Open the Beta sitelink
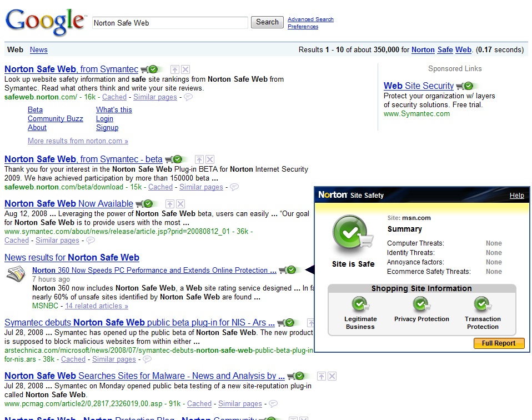 (36, 109)
